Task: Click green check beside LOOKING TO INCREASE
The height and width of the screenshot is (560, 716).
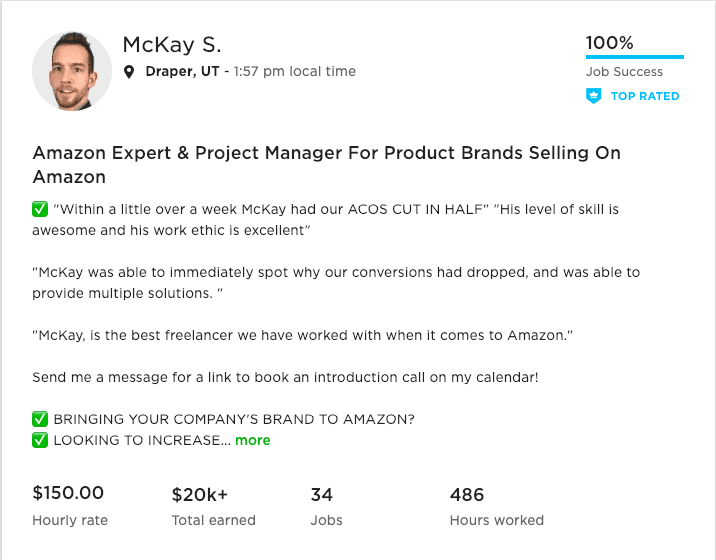Action: [x=40, y=440]
